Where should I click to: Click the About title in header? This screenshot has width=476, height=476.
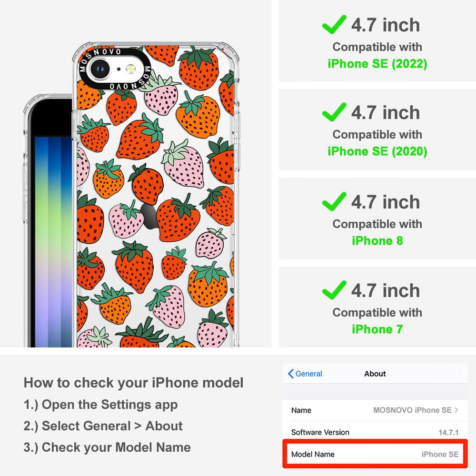[x=375, y=374]
